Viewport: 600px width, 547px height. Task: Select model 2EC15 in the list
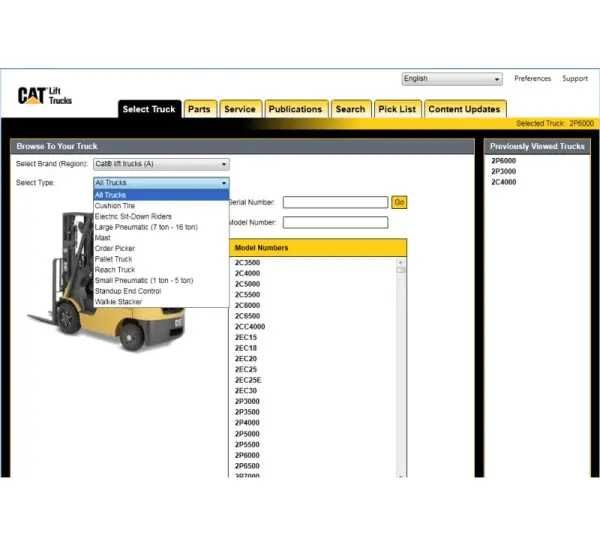coord(246,337)
